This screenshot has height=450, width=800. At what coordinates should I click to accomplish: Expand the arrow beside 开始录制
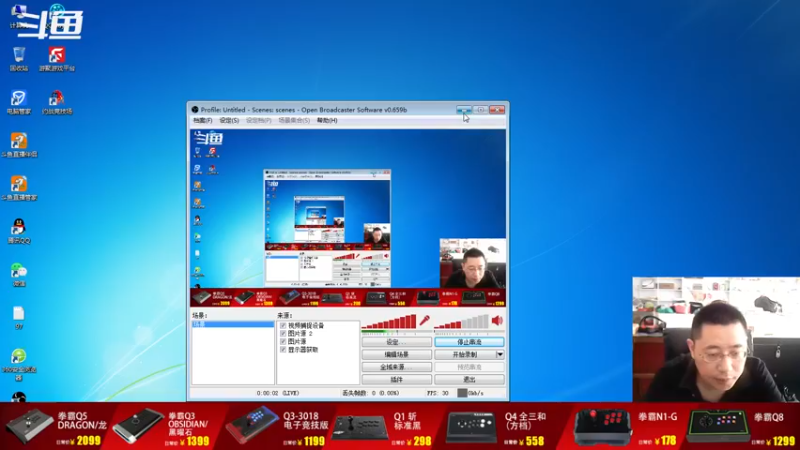click(x=500, y=355)
